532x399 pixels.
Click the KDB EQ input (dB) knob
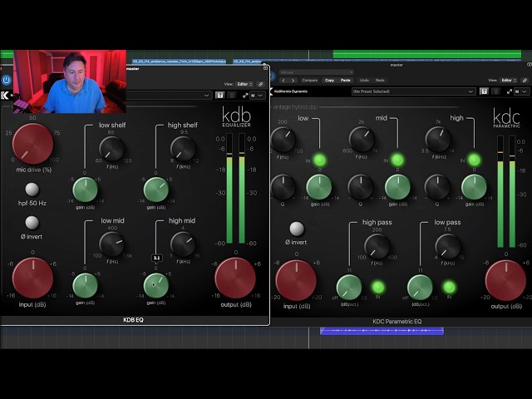pos(32,278)
